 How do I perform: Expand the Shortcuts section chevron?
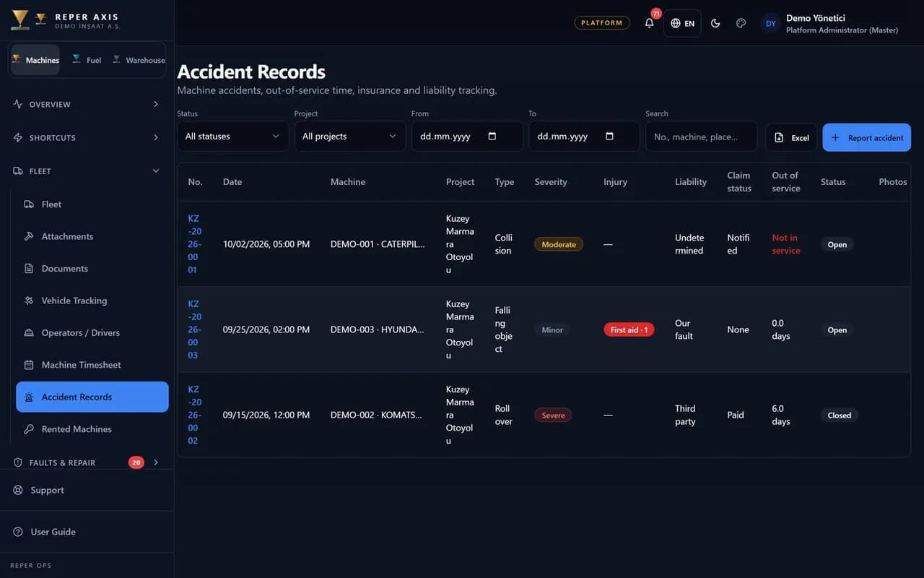[156, 137]
